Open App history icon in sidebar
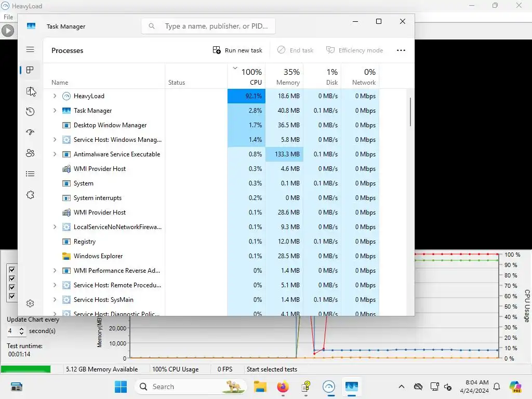Screen dimensions: 532x399 30,112
